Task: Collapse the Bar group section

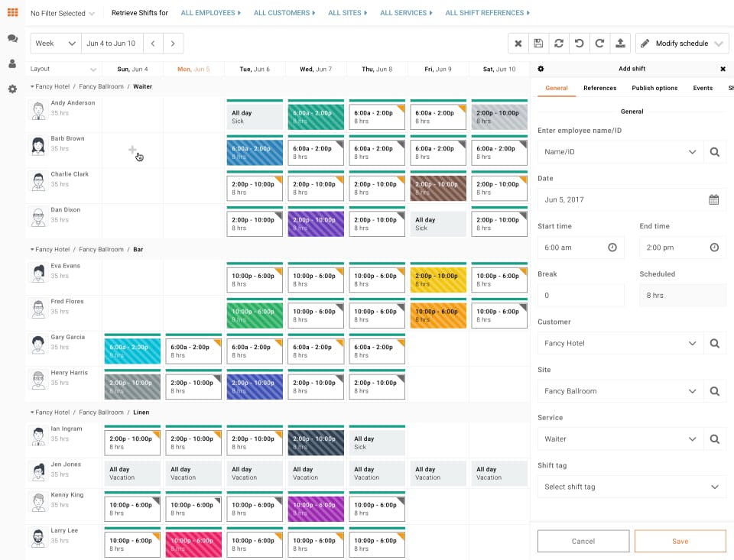Action: [32, 249]
